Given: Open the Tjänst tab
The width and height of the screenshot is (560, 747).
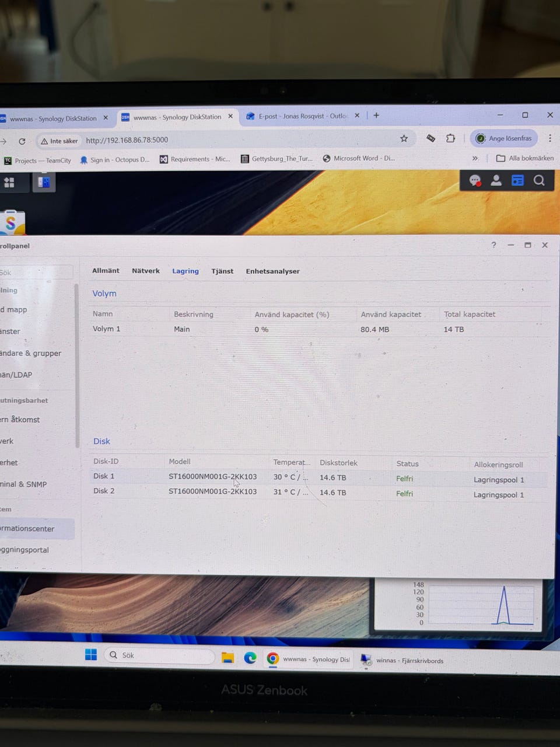Looking at the screenshot, I should pyautogui.click(x=222, y=271).
